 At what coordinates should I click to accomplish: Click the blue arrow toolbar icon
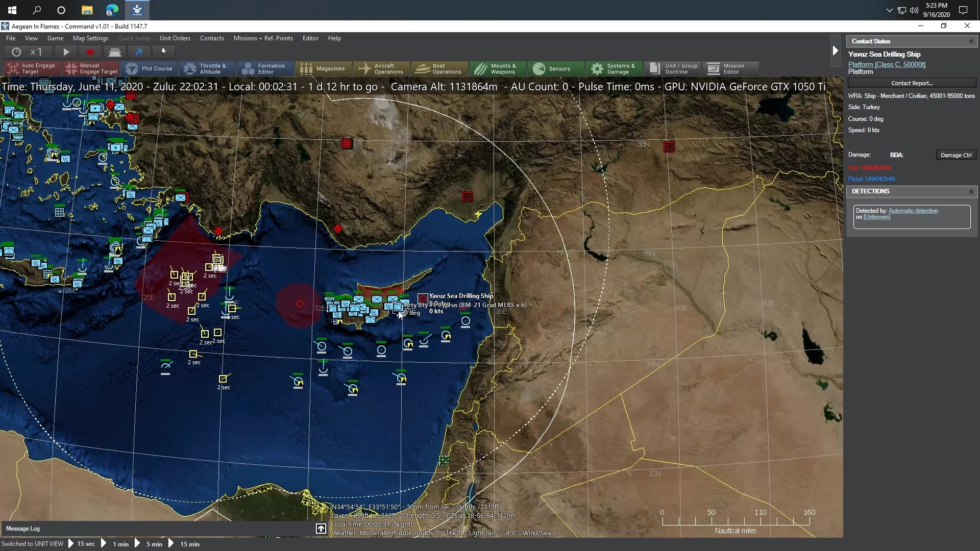click(139, 52)
